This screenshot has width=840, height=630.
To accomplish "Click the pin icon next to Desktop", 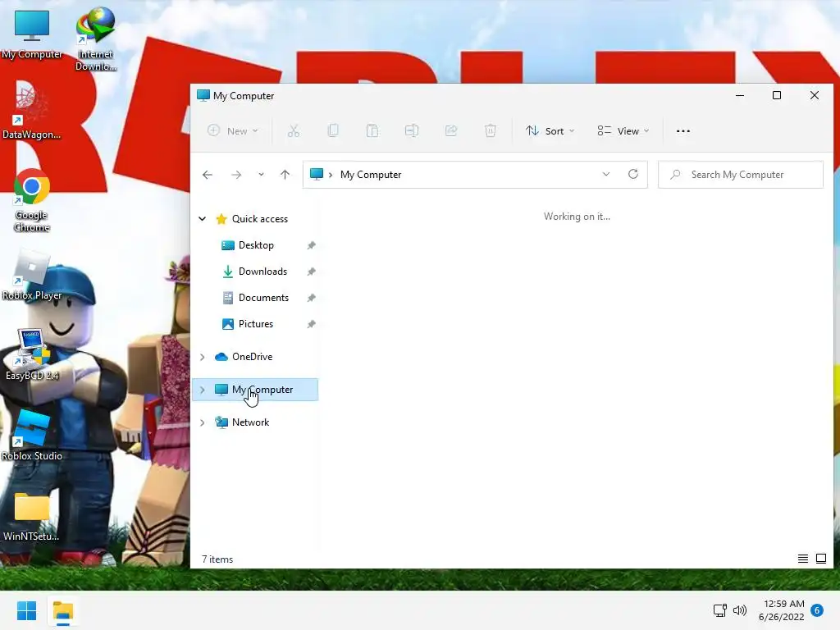I will click(311, 245).
